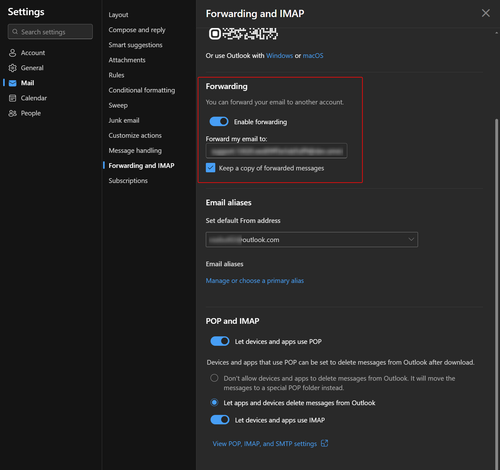Click the Calendar icon in sidebar
500x470 pixels.
12,98
